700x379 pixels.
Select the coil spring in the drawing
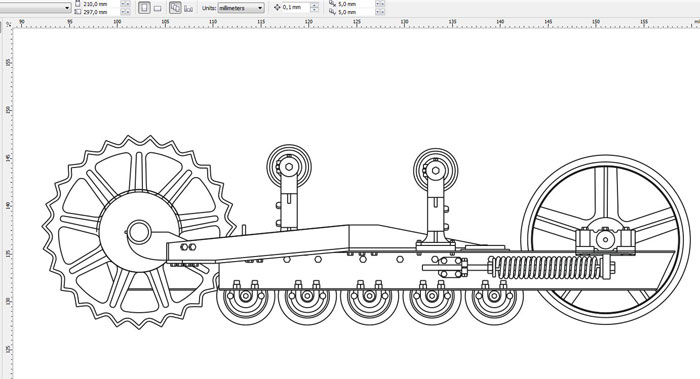click(549, 268)
